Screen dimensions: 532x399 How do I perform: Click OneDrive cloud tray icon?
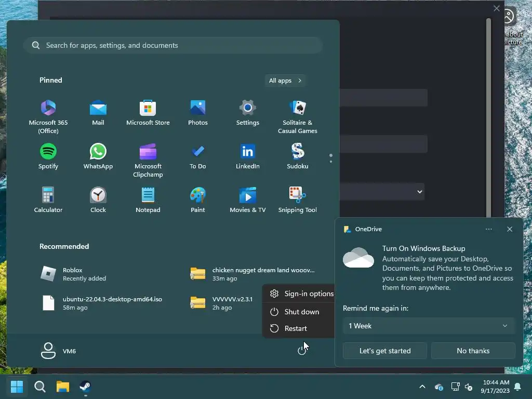click(x=439, y=387)
